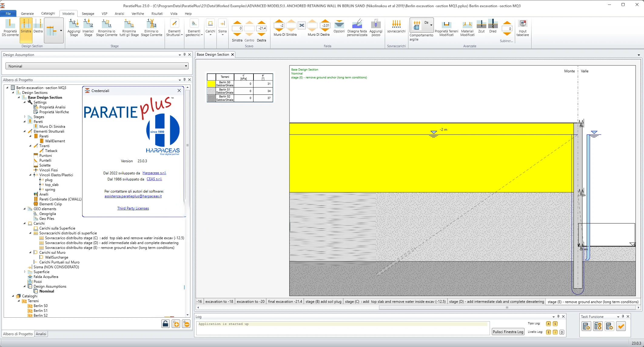The height and width of the screenshot is (347, 644).
Task: Open the Input tabellare tool
Action: point(522,24)
